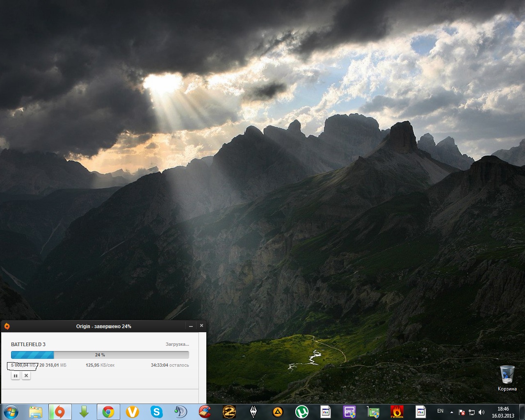This screenshot has height=420, width=525.
Task: Click the Battlefield 3 download progress bar
Action: 100,355
